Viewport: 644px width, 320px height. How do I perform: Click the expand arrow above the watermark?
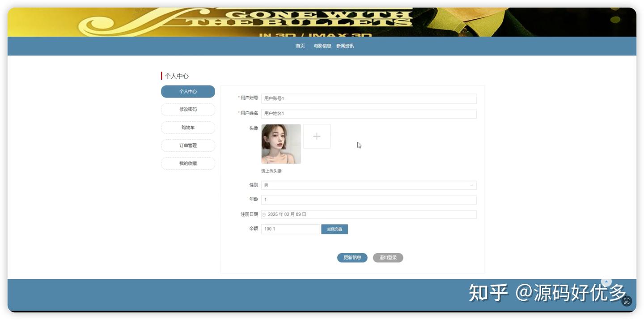[x=606, y=282]
